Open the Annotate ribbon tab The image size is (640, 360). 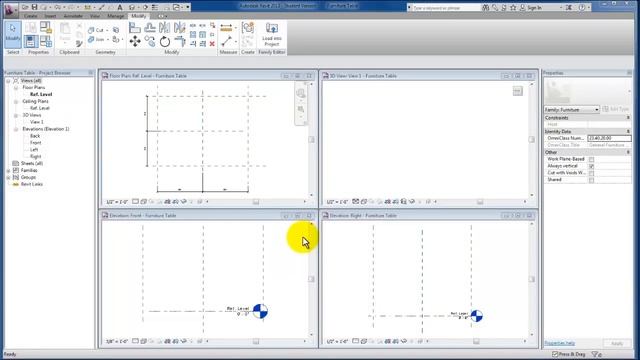coord(73,16)
